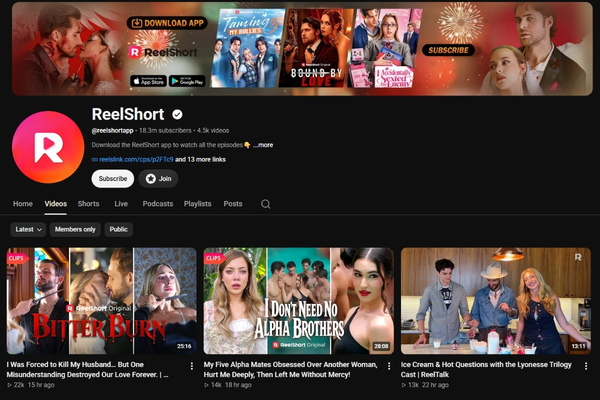The width and height of the screenshot is (600, 400).
Task: Click the ReelShort logo in the banner
Action: click(163, 52)
